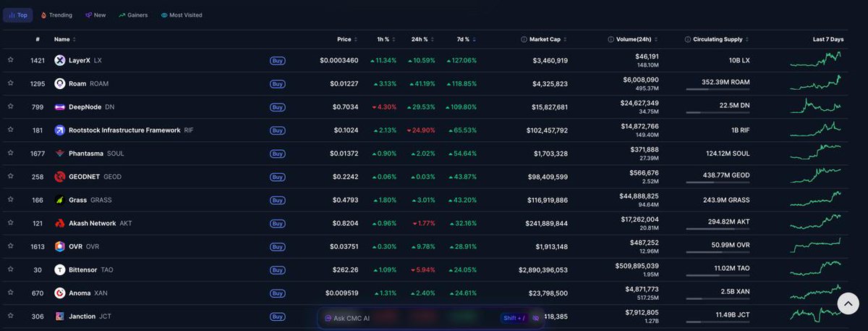
Task: Click GEODNET circulating supply progress bar
Action: pos(718,182)
